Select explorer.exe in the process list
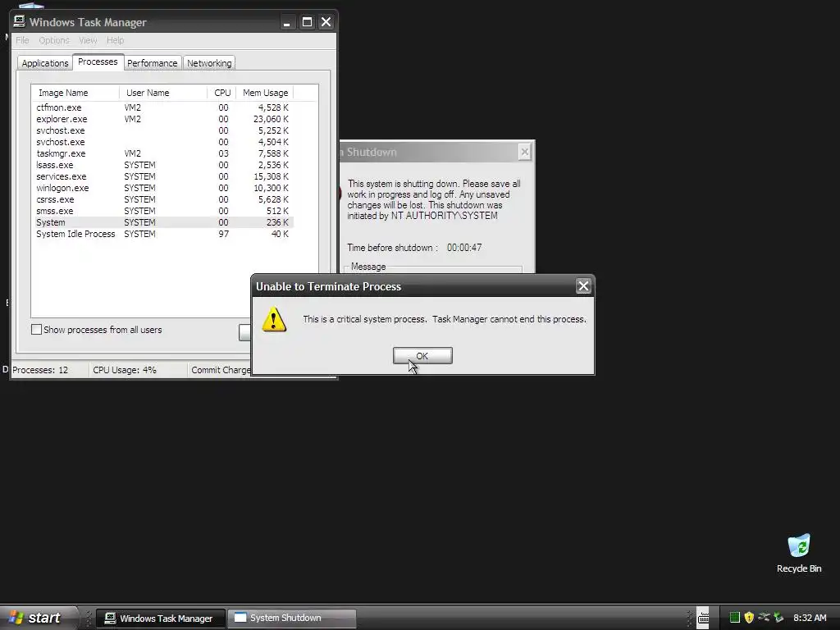 pyautogui.click(x=163, y=119)
